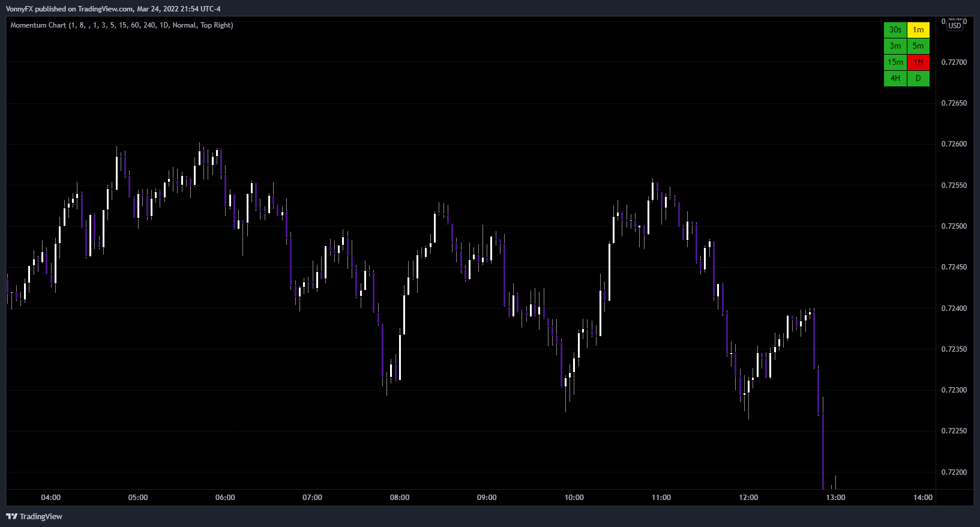Image resolution: width=980 pixels, height=527 pixels.
Task: Click the 10:00 time axis label
Action: point(574,498)
